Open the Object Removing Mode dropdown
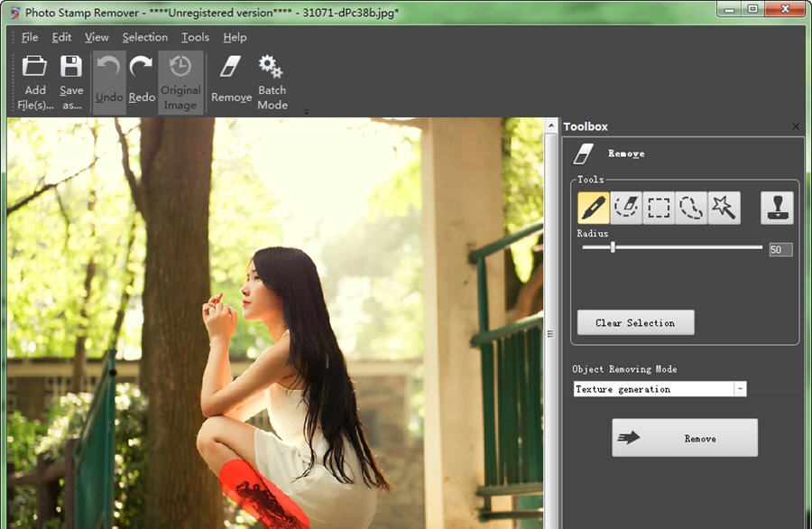Screen dimensions: 812x529 pos(740,388)
